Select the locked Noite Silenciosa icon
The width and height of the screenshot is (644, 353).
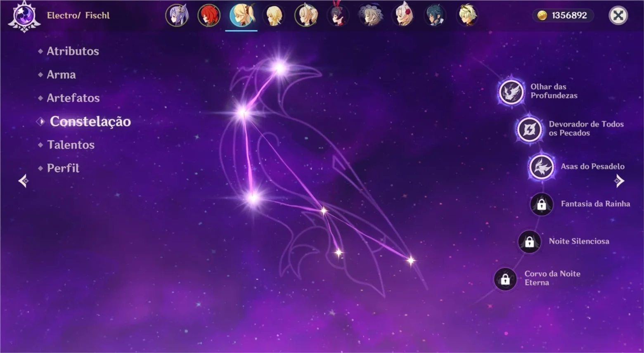(529, 242)
